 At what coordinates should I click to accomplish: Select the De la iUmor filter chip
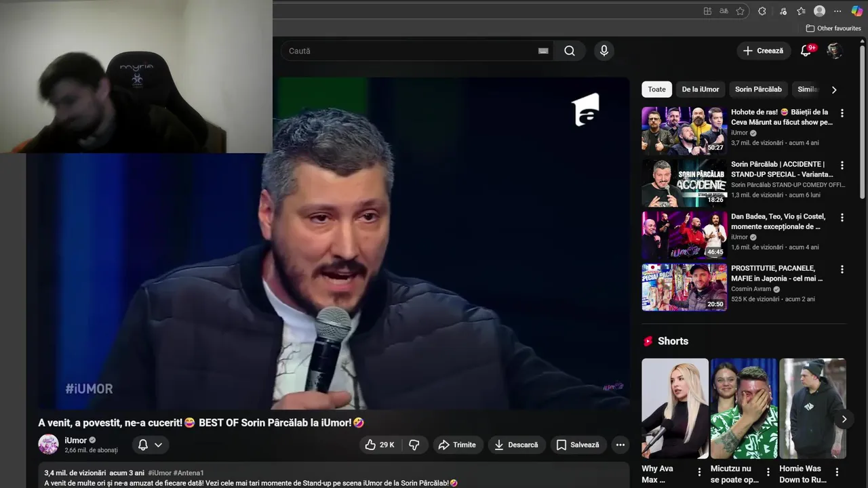[701, 89]
